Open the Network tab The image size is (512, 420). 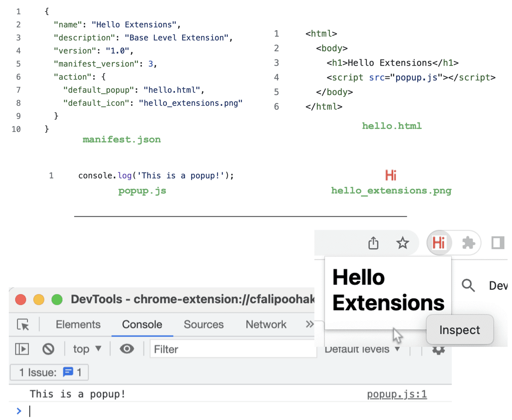pos(266,324)
